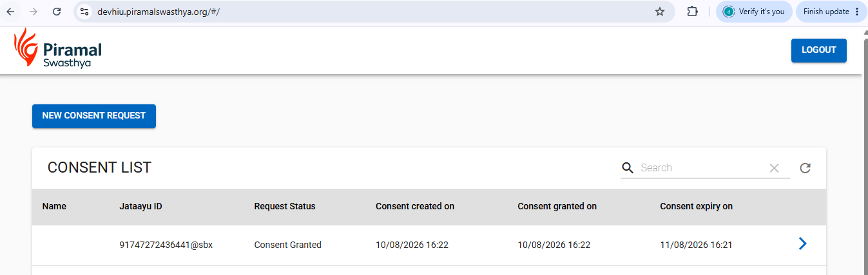868x275 pixels.
Task: Refresh the consent list with the reload icon
Action: (805, 168)
